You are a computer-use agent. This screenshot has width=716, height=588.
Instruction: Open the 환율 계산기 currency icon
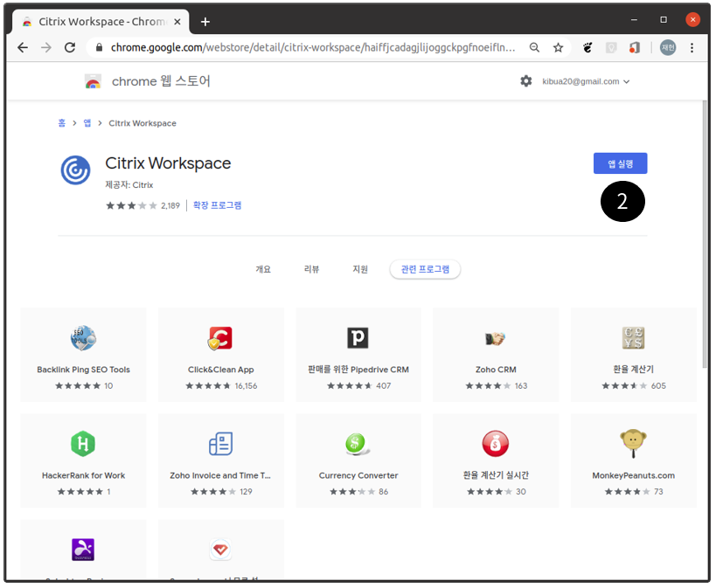click(633, 338)
